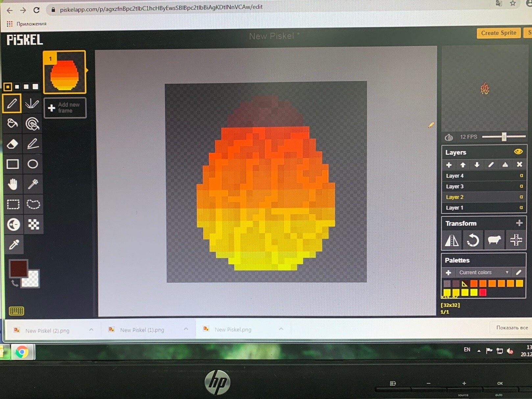This screenshot has width=532, height=399.
Task: Click the Flip transform icon
Action: pos(451,240)
